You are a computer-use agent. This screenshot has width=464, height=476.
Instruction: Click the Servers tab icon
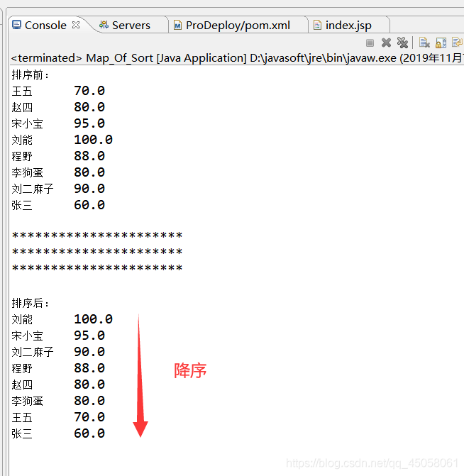(104, 26)
